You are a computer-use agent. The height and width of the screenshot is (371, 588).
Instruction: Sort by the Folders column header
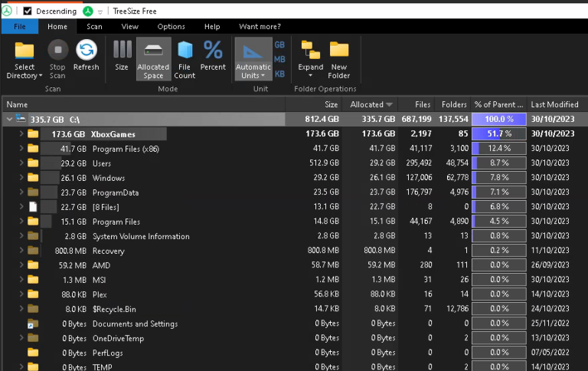coord(453,104)
